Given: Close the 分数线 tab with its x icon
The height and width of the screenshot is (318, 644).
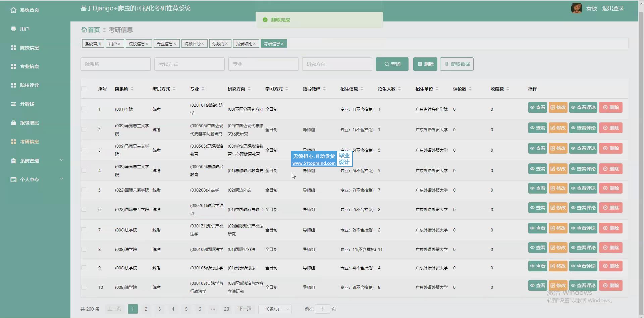Looking at the screenshot, I should coord(226,44).
